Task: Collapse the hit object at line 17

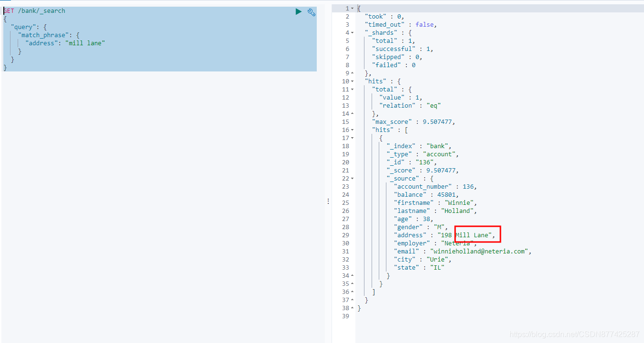Action: (x=353, y=138)
